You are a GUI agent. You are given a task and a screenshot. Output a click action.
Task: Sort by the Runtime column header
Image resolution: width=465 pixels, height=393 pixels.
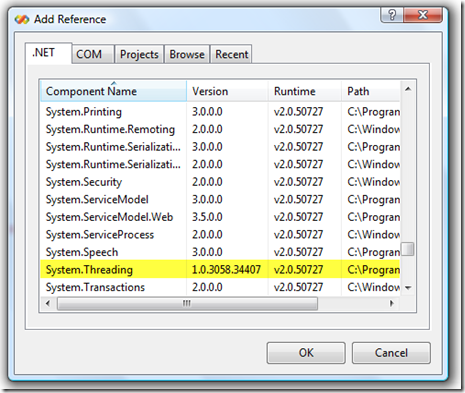[x=305, y=91]
